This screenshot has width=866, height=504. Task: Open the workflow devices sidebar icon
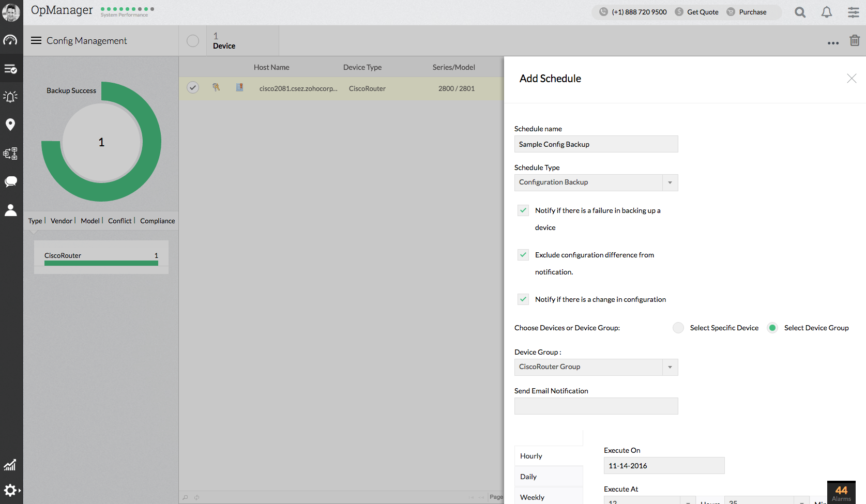pyautogui.click(x=10, y=154)
